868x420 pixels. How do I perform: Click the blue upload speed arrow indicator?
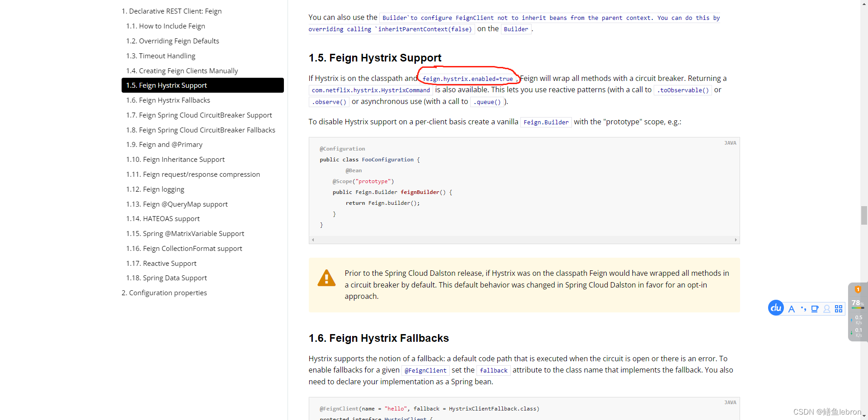click(x=851, y=319)
